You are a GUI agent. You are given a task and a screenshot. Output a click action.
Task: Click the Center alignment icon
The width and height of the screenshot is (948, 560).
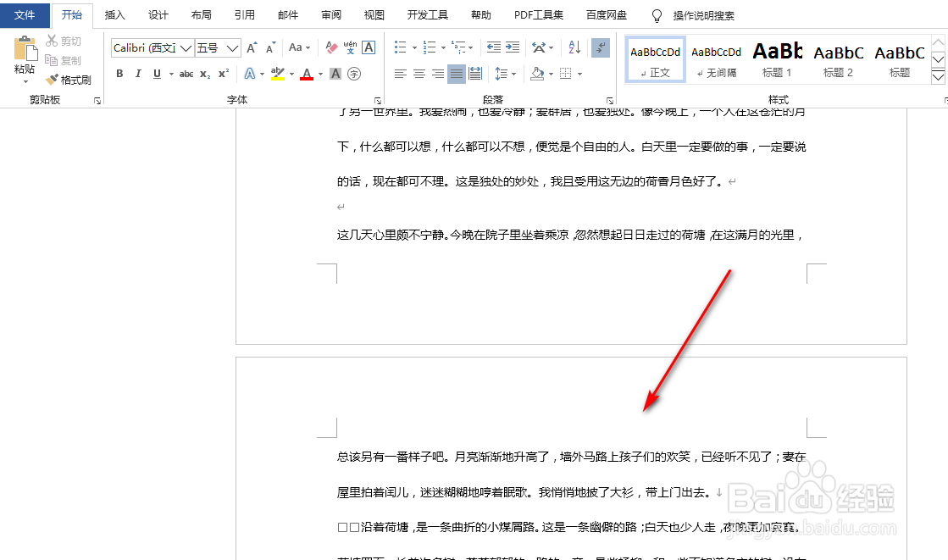(x=419, y=74)
